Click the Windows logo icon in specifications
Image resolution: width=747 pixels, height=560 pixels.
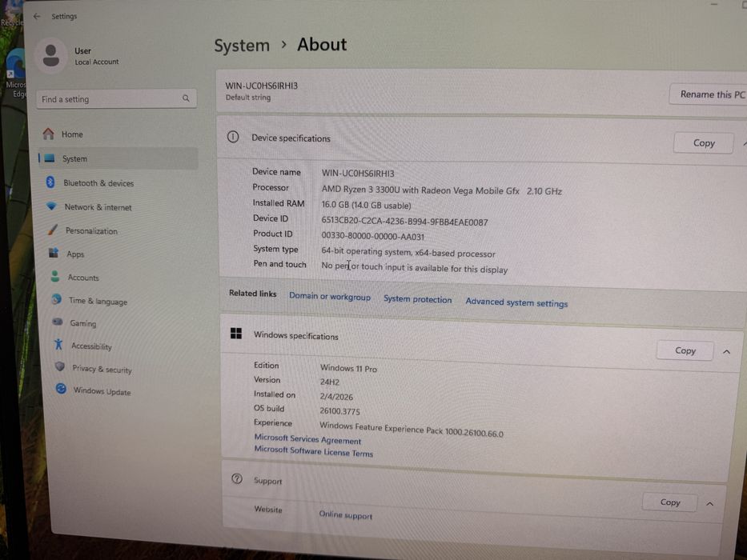(236, 334)
